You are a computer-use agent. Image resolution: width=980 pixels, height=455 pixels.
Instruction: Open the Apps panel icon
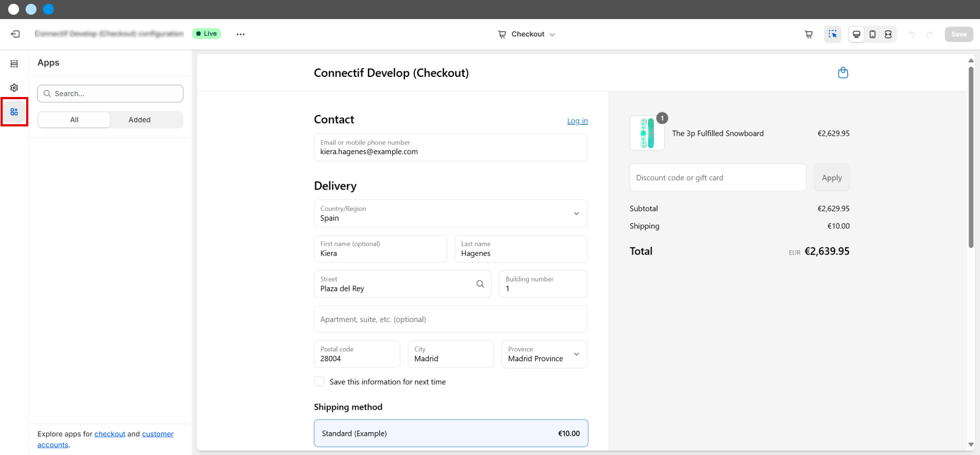[14, 112]
